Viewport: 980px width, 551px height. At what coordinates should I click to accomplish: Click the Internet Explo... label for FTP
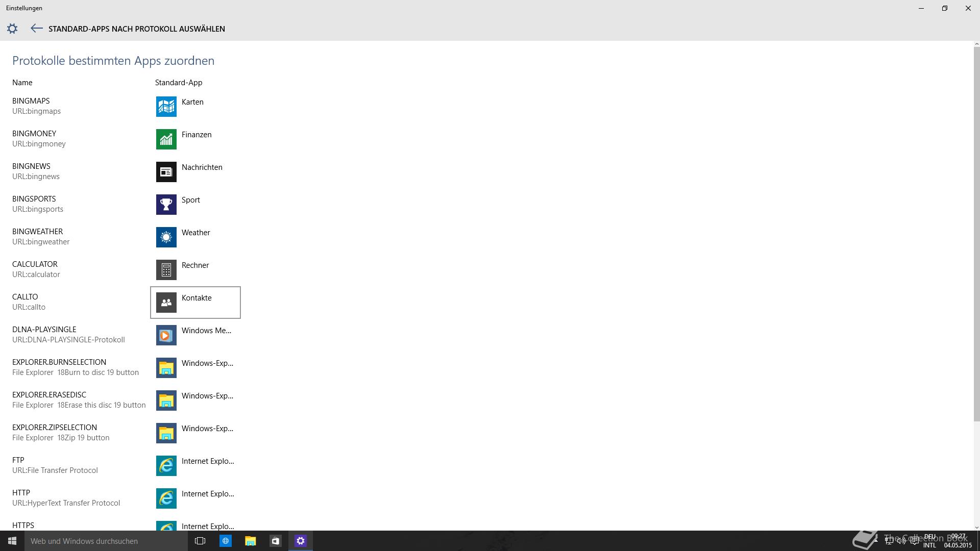pyautogui.click(x=208, y=461)
